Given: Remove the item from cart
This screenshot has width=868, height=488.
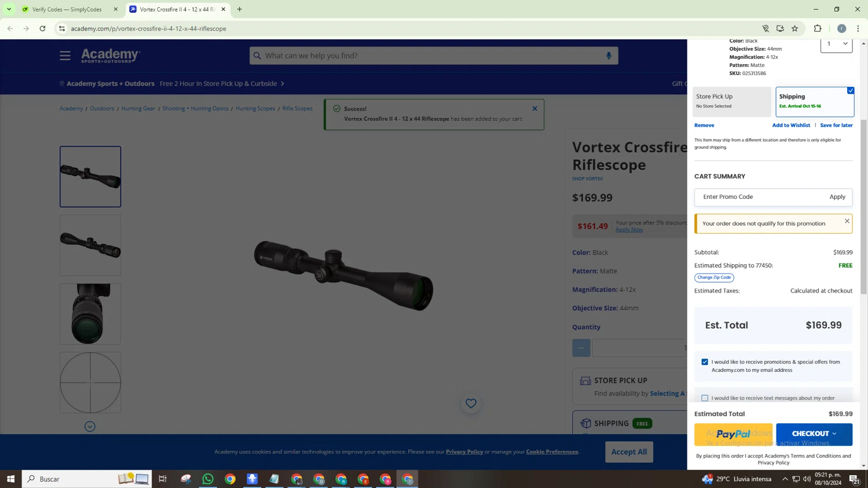Looking at the screenshot, I should [x=704, y=125].
